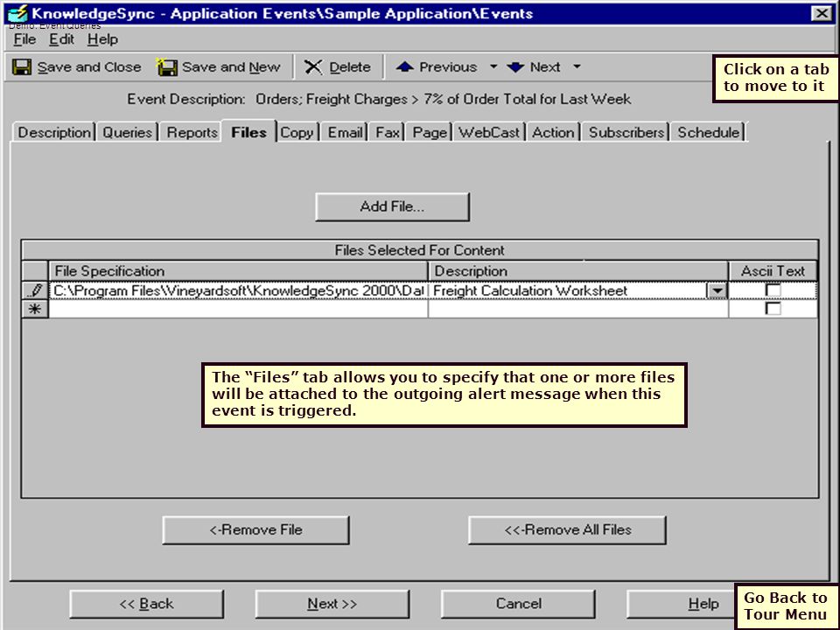Image resolution: width=840 pixels, height=630 pixels.
Task: Toggle Ascii Text checkbox in the empty new row
Action: coord(773,308)
